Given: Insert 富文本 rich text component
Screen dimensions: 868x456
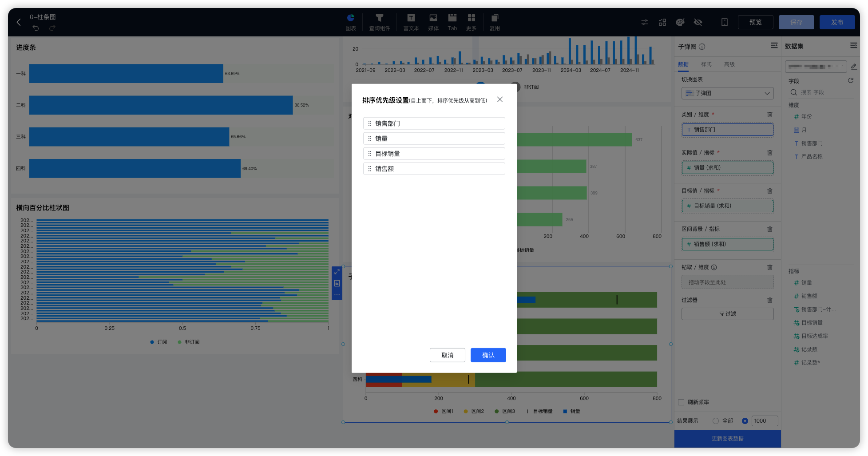Looking at the screenshot, I should (411, 22).
